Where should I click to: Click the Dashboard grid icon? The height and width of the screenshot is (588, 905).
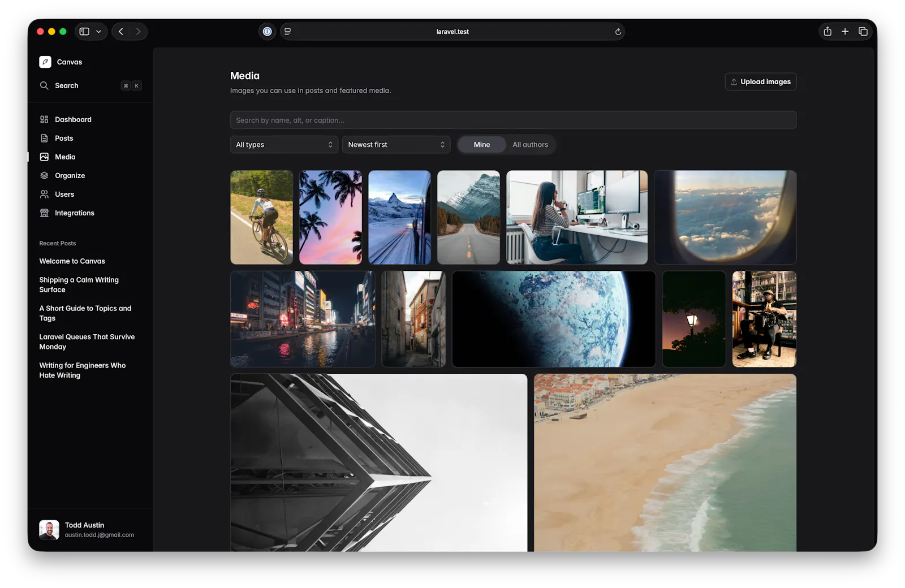pyautogui.click(x=44, y=120)
